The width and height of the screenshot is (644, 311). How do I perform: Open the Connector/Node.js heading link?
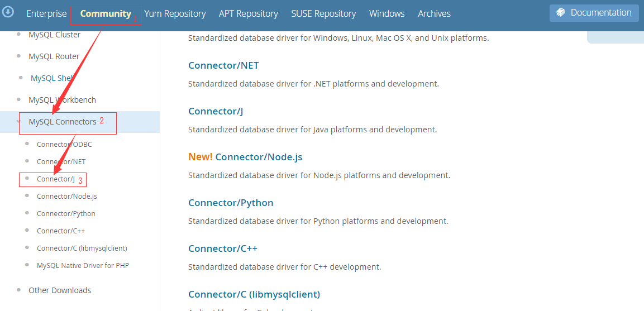tap(259, 157)
